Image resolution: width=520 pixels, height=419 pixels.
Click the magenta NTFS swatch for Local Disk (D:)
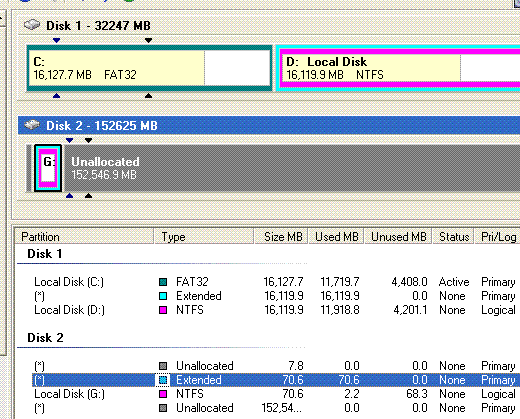pos(163,310)
